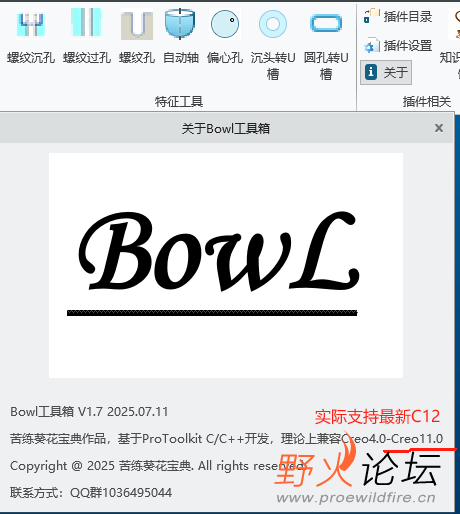Click the 特征工具 group label
Viewport: 460px width, 514px height.
coord(179,101)
